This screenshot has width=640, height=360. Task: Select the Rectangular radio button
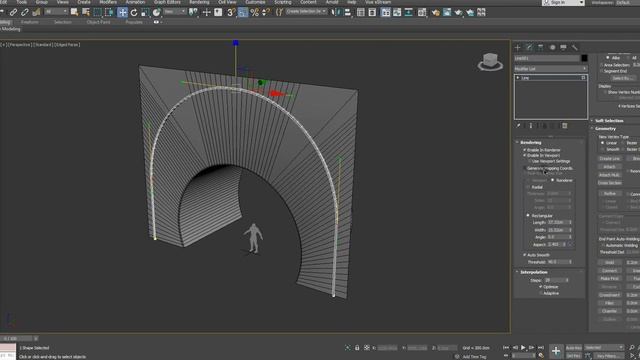[528, 216]
